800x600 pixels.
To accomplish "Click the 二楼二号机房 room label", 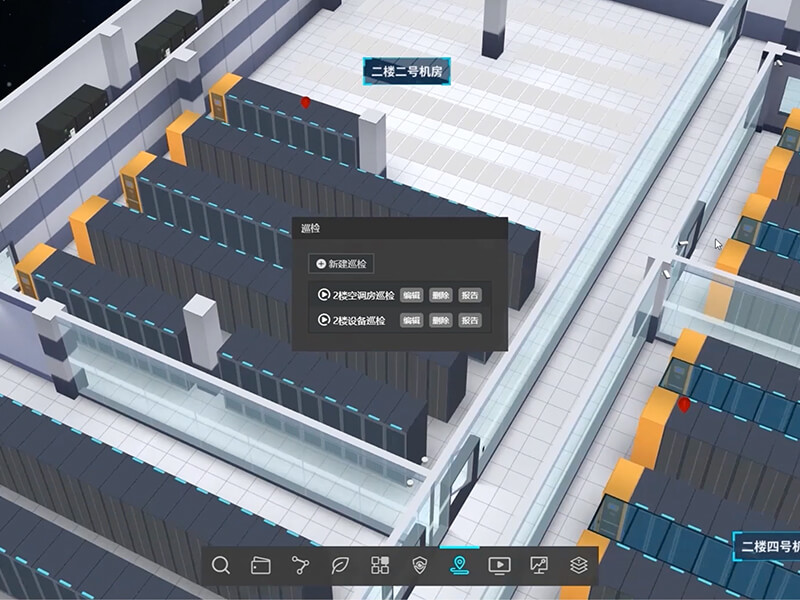I will 406,70.
